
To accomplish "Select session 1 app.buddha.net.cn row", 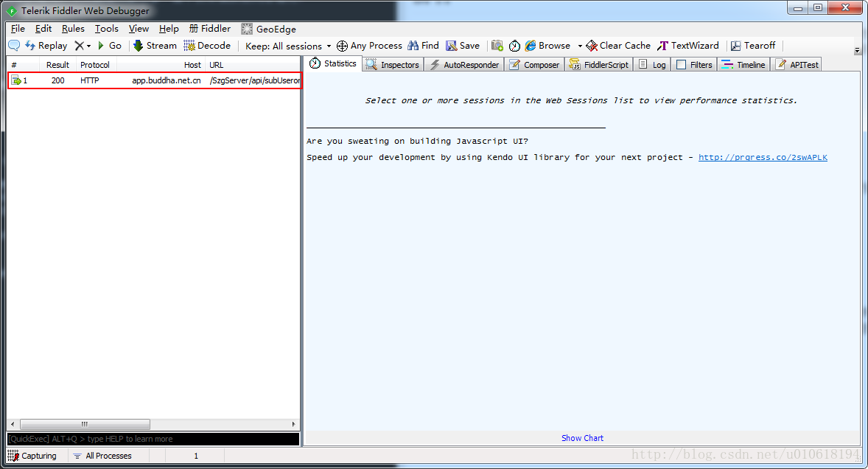I will tap(155, 80).
